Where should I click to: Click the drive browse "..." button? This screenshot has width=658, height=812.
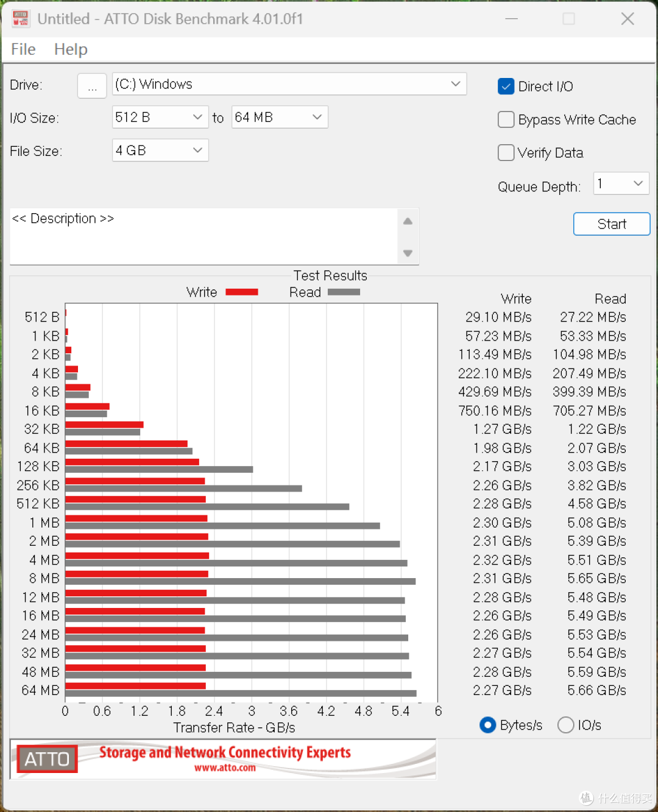(x=92, y=85)
